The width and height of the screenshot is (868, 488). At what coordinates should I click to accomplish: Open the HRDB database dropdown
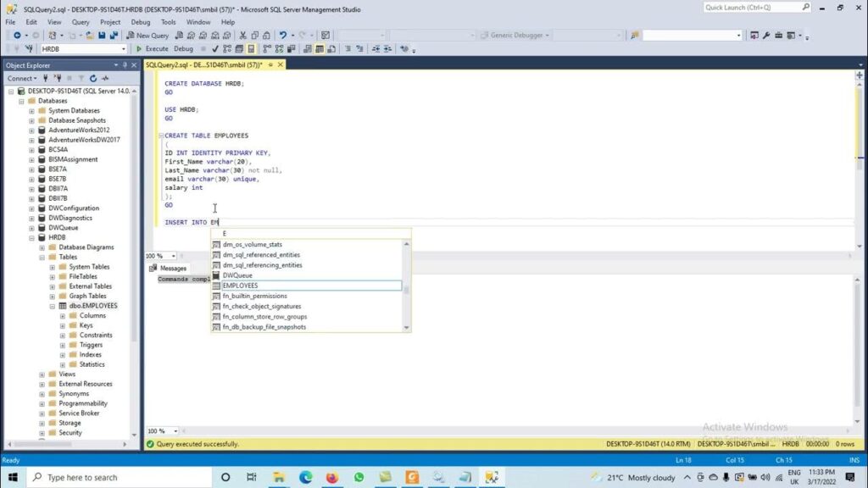point(124,49)
